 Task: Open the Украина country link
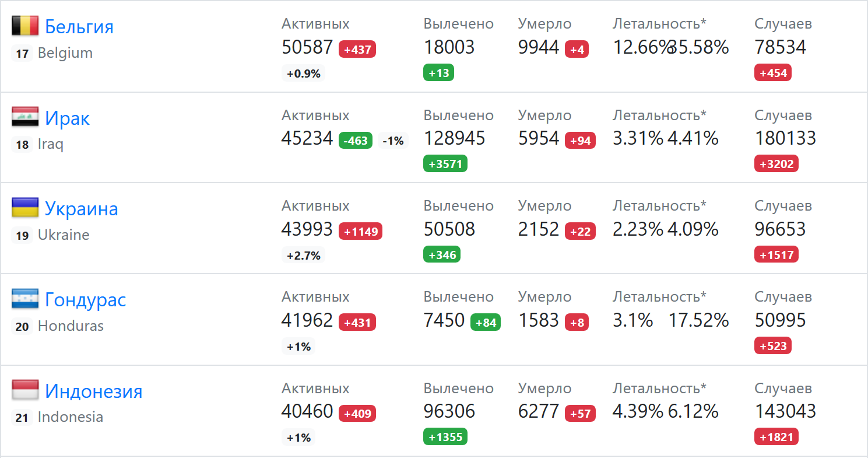click(82, 209)
